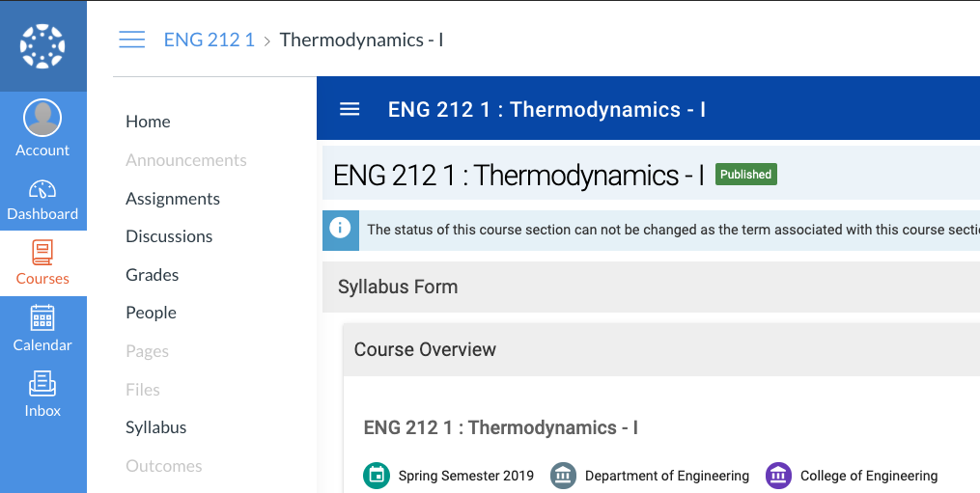Open the Account avatar menu

click(x=42, y=119)
